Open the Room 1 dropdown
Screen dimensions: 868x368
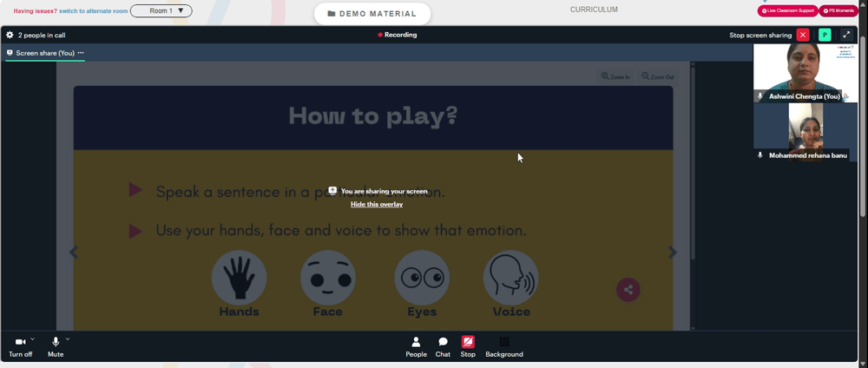[x=161, y=11]
